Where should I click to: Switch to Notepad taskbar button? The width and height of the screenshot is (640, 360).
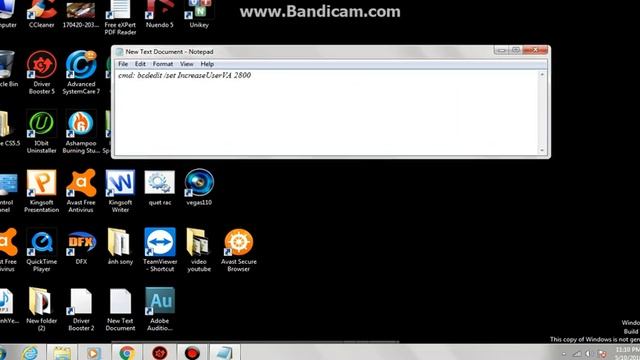[x=224, y=353]
